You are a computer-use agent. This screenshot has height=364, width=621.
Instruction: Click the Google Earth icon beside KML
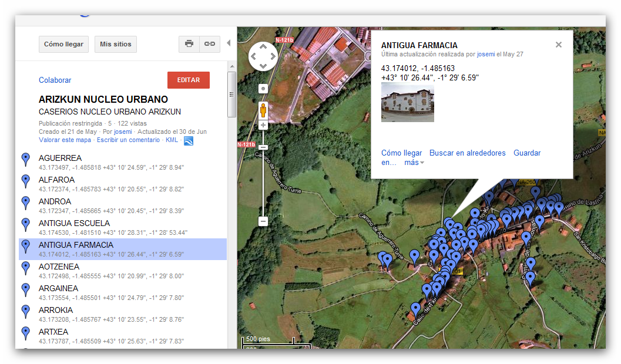pyautogui.click(x=189, y=141)
